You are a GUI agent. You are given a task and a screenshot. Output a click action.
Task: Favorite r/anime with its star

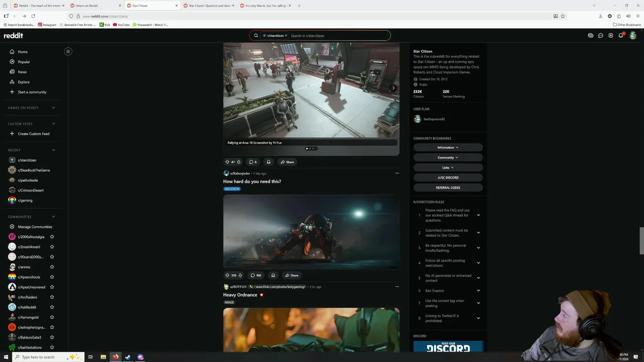(x=52, y=267)
